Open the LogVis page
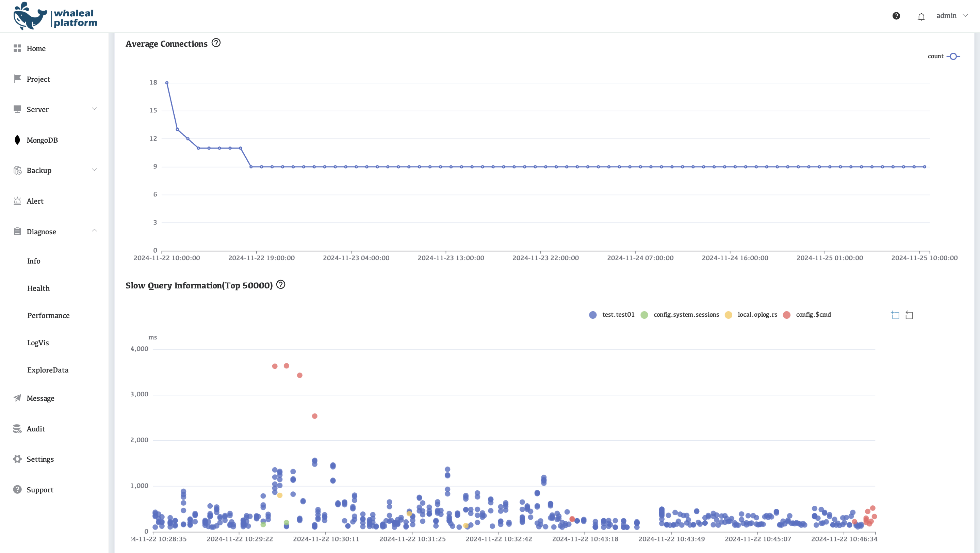The height and width of the screenshot is (553, 980). click(x=38, y=343)
